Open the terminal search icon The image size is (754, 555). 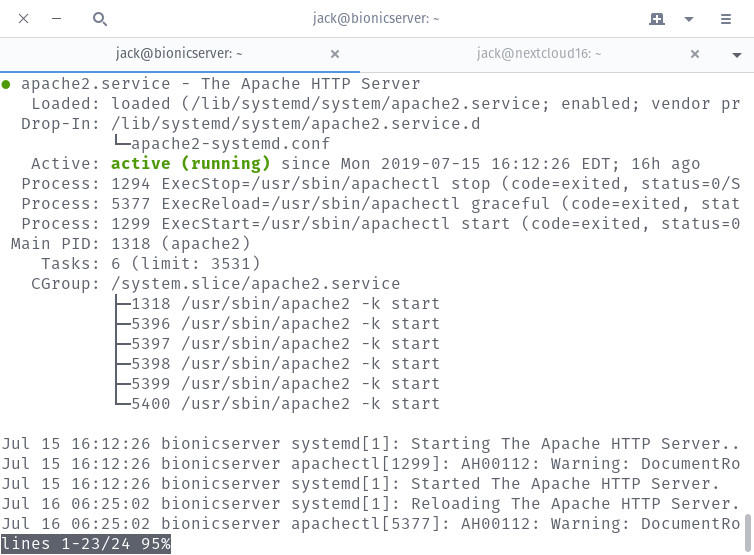[99, 19]
